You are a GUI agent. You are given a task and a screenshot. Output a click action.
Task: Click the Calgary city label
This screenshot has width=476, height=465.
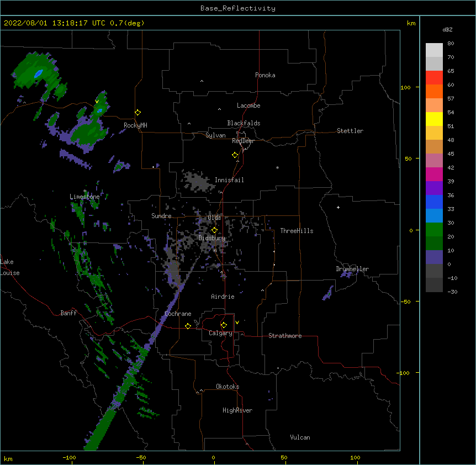[x=220, y=333]
